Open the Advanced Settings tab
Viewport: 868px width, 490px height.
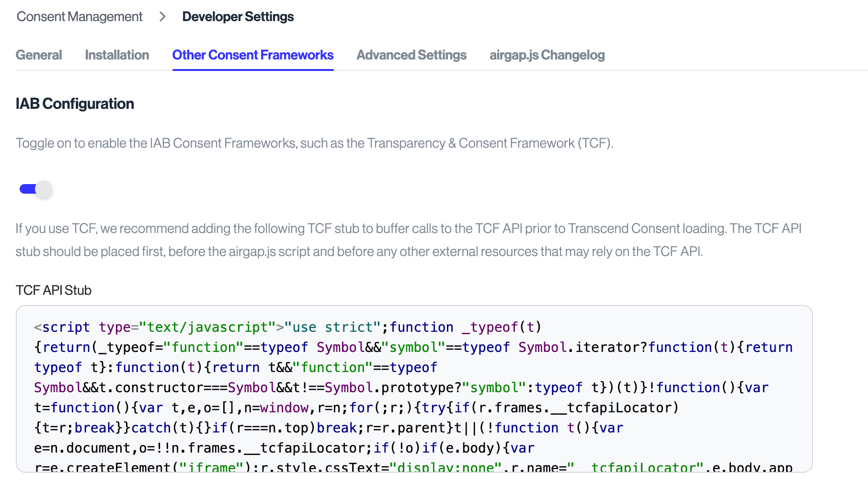411,55
